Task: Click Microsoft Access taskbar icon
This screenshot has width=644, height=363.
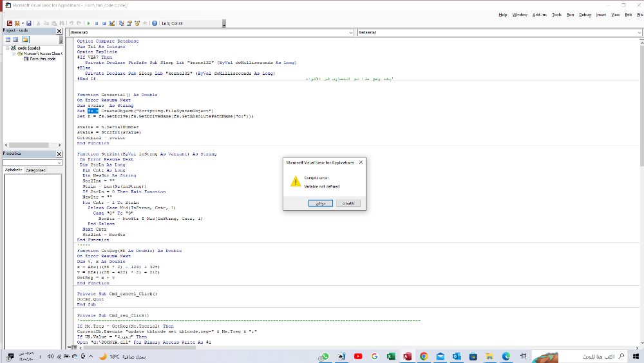Action: [x=408, y=357]
